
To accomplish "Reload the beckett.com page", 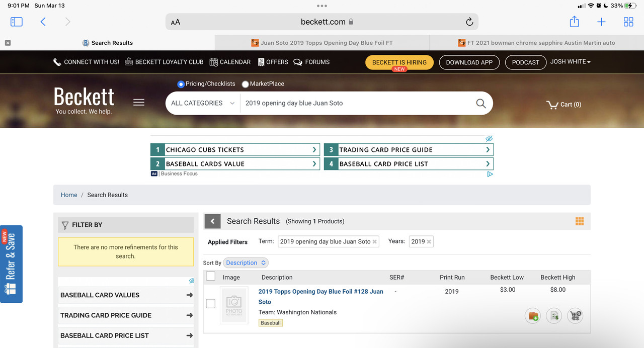I will tap(469, 22).
